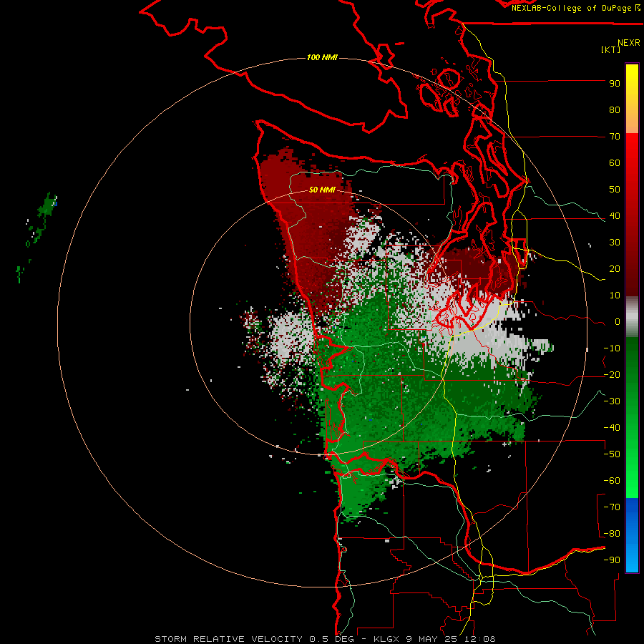Click the -20 value on the velocity scale

pyautogui.click(x=612, y=375)
